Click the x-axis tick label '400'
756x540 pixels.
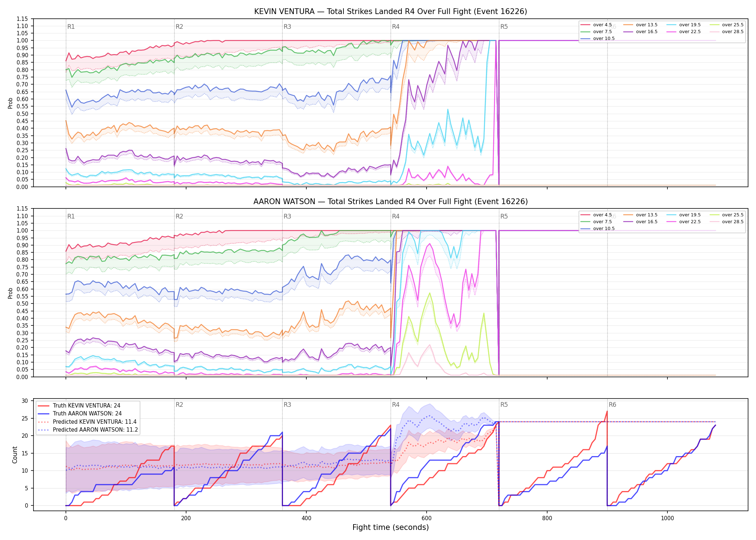(306, 518)
